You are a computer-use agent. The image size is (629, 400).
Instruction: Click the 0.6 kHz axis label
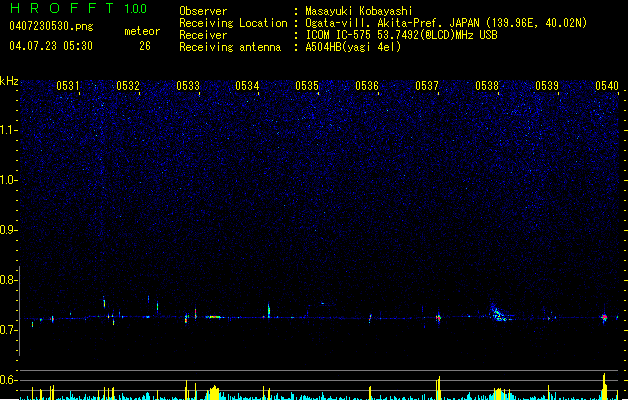9,380
